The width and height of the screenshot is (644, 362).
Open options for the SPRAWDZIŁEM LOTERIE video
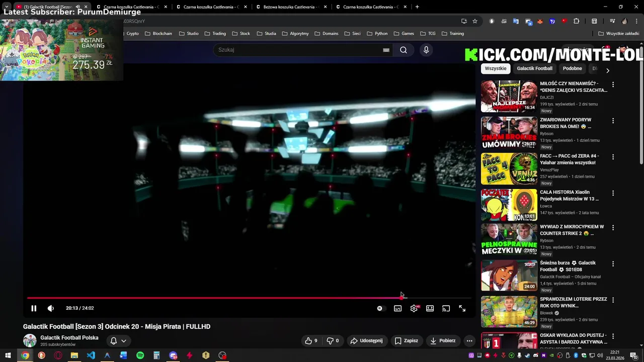point(613,300)
